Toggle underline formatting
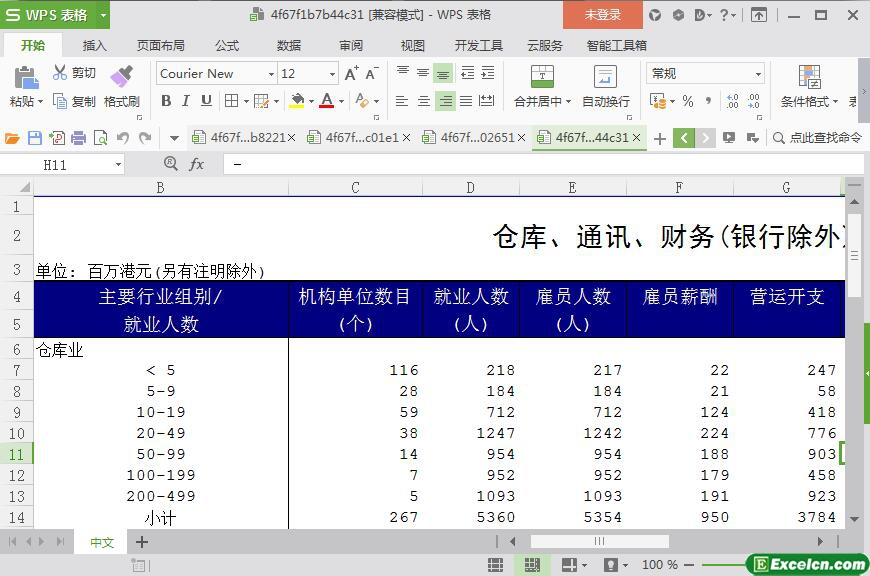The image size is (870, 576). tap(206, 101)
